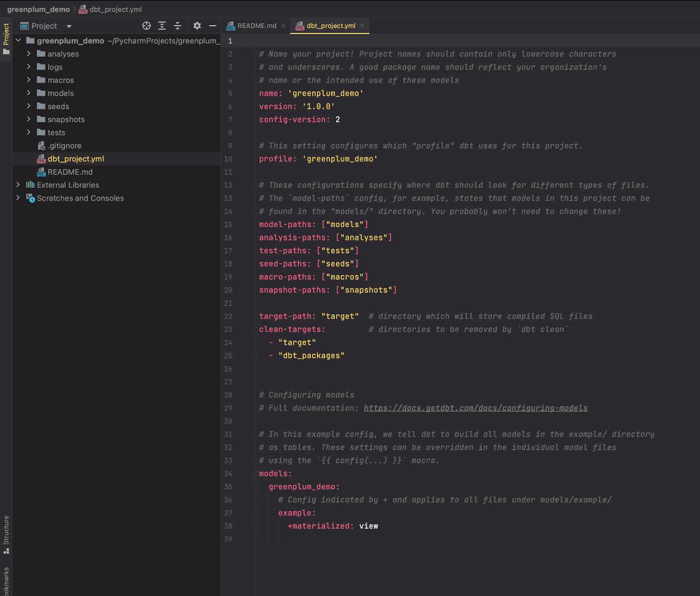Screen dimensions: 700x596
Task: Expand the analyses folder
Action: pyautogui.click(x=28, y=53)
